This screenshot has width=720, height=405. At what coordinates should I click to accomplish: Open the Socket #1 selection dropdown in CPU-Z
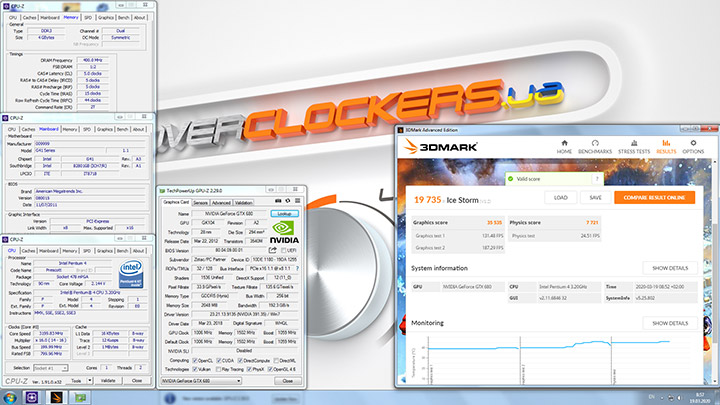pyautogui.click(x=51, y=368)
